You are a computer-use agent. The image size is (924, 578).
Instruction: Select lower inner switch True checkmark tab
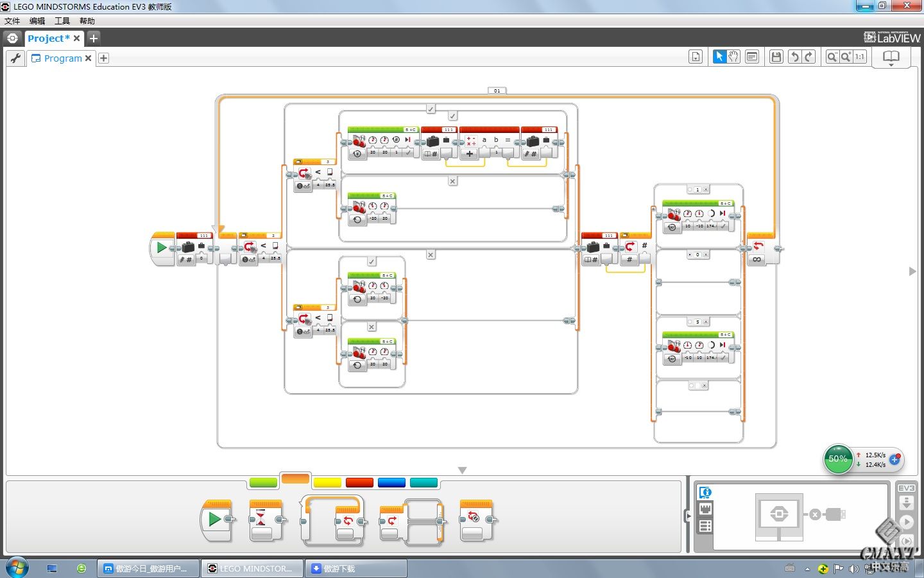point(372,261)
